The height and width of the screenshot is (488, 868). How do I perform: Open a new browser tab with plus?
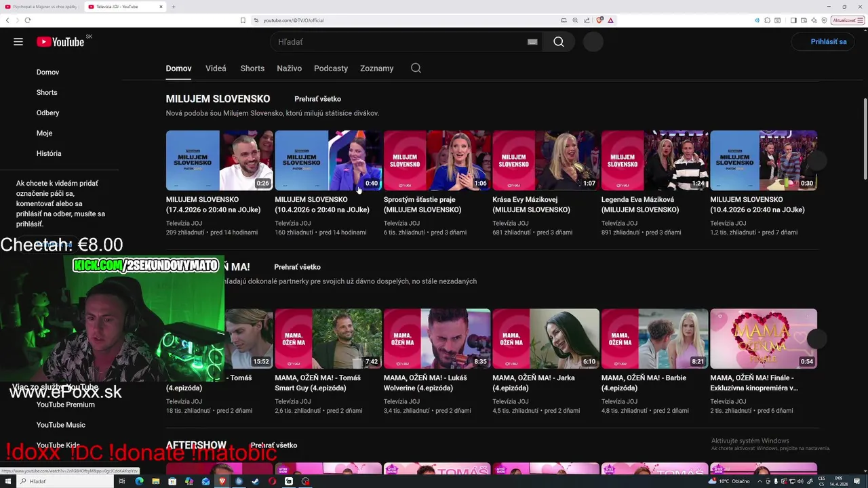174,7
